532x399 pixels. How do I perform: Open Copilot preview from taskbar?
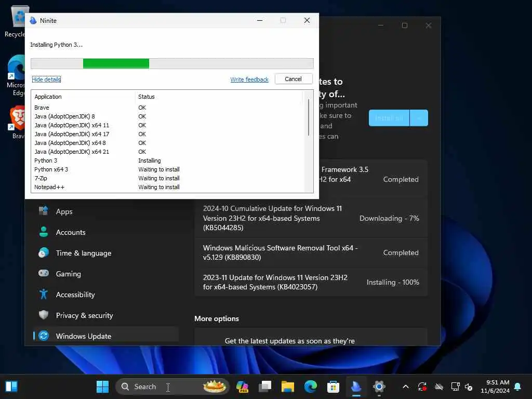[x=242, y=387]
